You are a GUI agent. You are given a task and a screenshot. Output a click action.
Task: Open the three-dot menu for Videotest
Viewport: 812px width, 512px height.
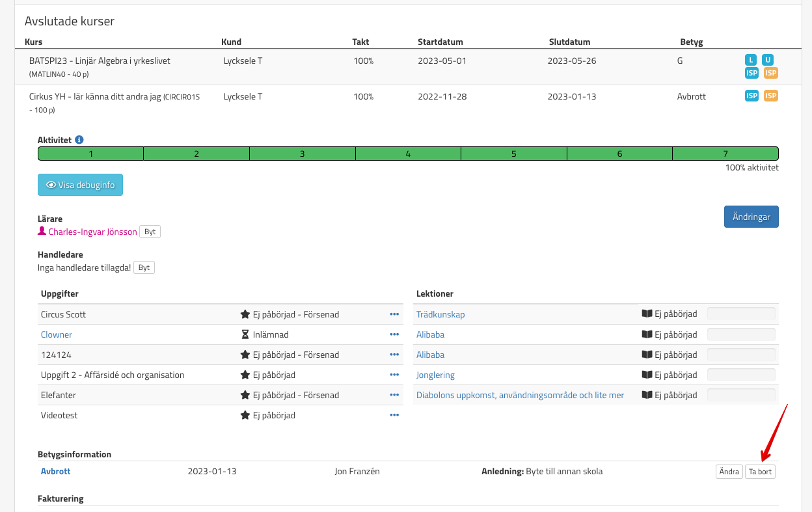(394, 415)
